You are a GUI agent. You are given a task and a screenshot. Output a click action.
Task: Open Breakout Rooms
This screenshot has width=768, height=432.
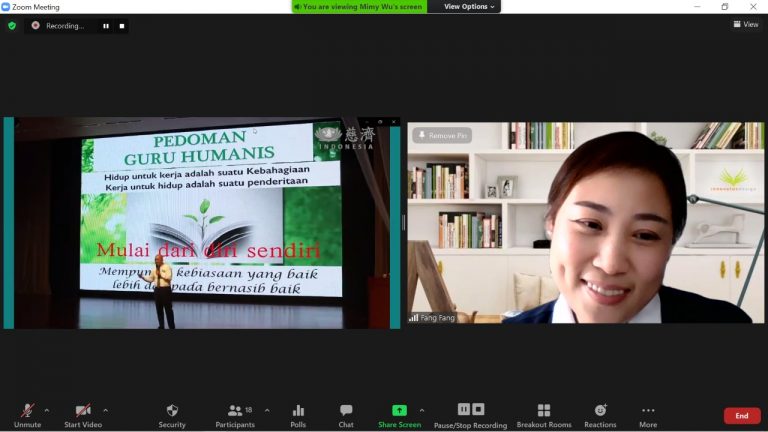[544, 414]
